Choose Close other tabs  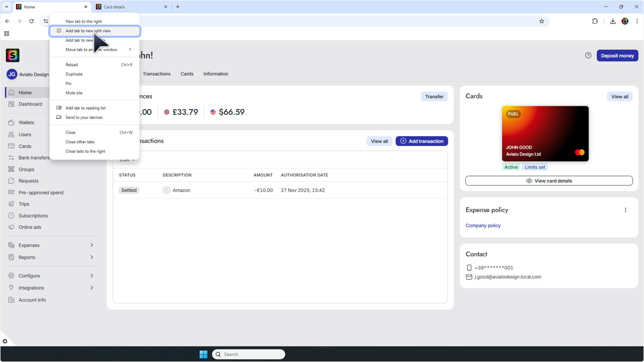click(95, 142)
